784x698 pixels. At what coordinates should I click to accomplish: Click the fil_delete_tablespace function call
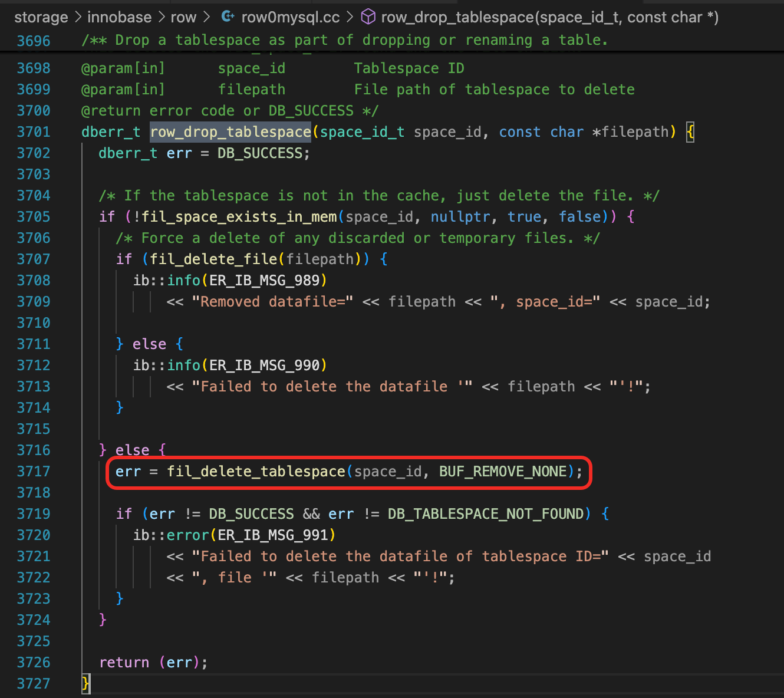tap(256, 472)
